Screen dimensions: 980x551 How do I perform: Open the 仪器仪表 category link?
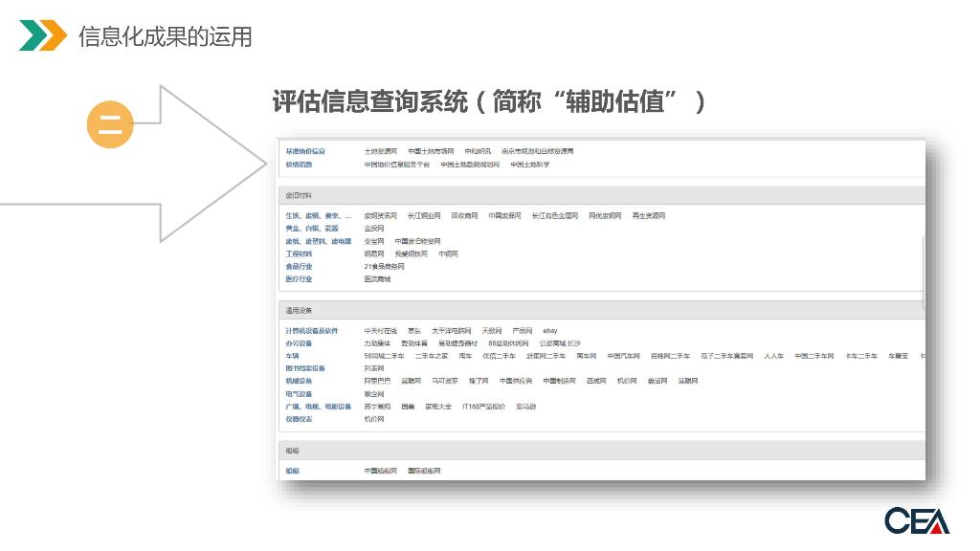299,419
